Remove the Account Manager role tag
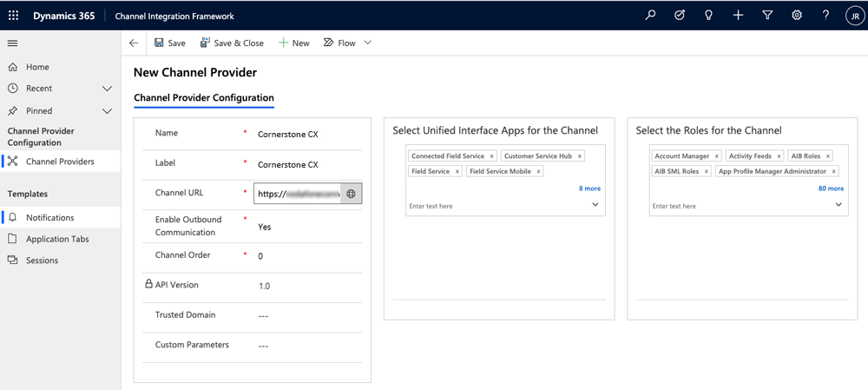Viewport: 868px width, 390px height. coord(717,156)
